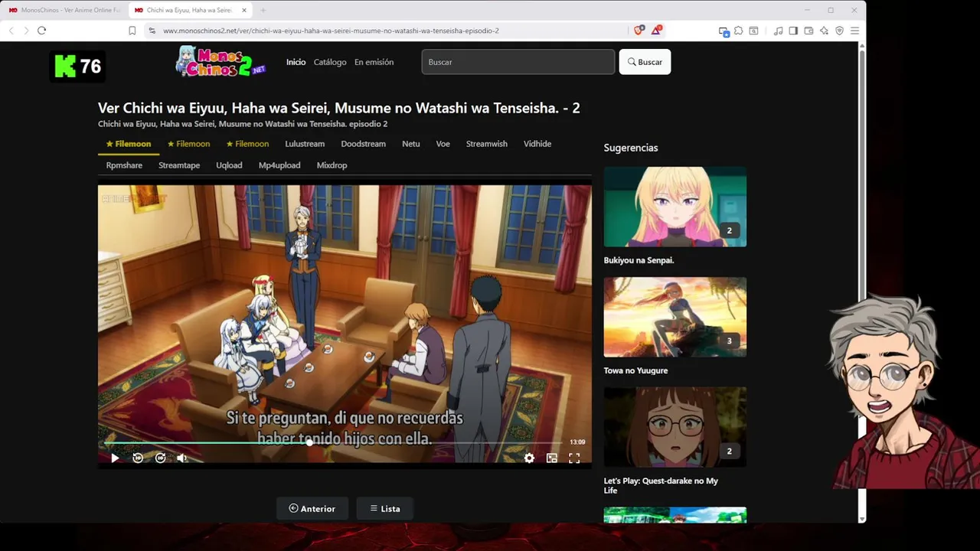The image size is (980, 551).
Task: Switch to Uqload server
Action: (x=229, y=165)
